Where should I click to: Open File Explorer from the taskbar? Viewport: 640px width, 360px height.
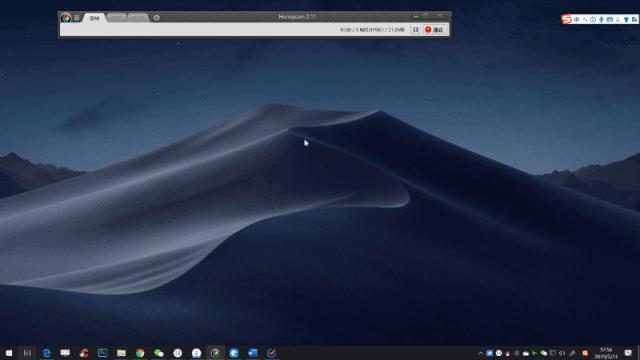(121, 353)
